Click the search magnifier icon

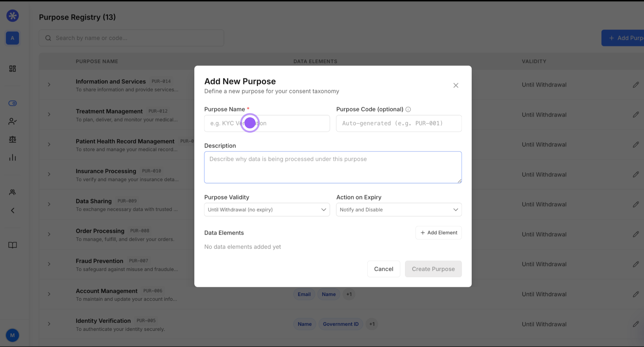click(48, 38)
